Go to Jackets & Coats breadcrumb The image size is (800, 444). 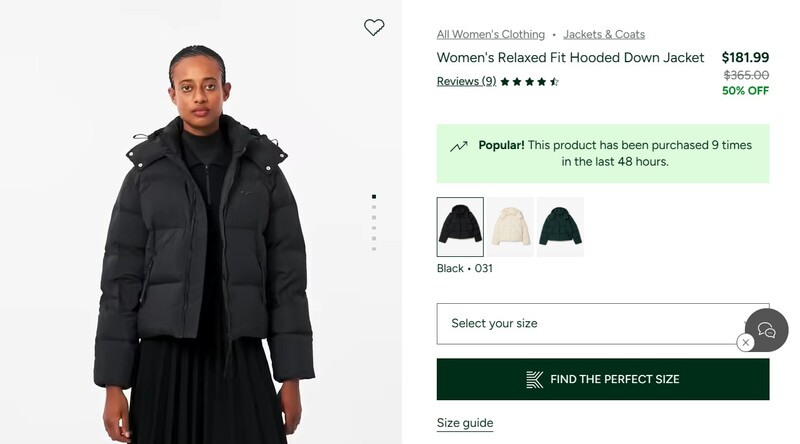click(x=604, y=34)
